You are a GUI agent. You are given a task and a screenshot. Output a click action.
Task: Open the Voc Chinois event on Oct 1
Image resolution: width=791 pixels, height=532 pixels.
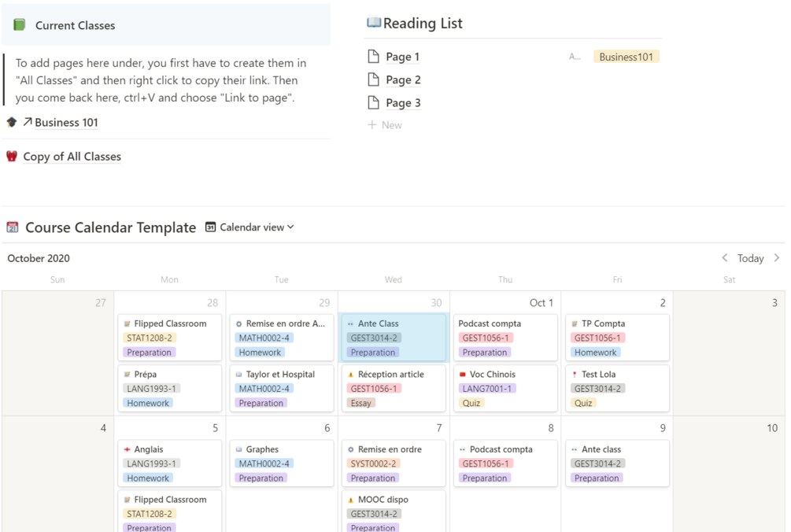tap(505, 388)
